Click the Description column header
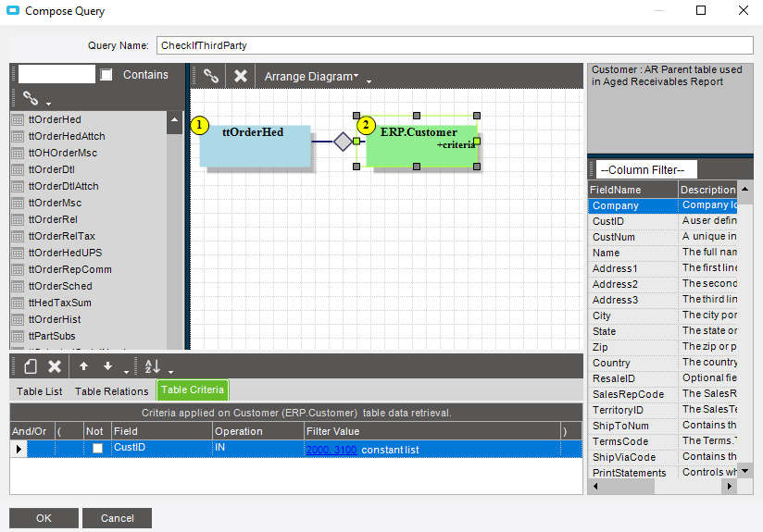The width and height of the screenshot is (763, 532). [x=707, y=190]
